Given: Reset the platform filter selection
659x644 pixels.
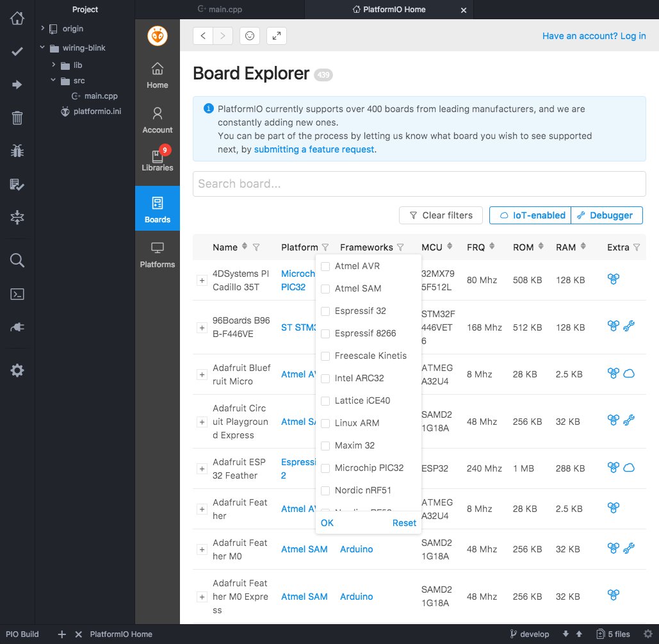Looking at the screenshot, I should [404, 523].
